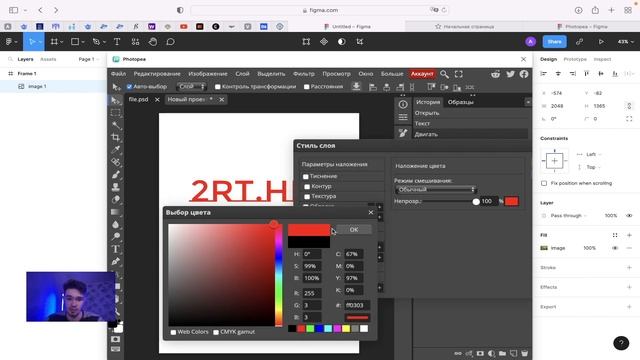Click the trash icon in Photopea layers footer
Image resolution: width=640 pixels, height=360 pixels.
pos(524,353)
